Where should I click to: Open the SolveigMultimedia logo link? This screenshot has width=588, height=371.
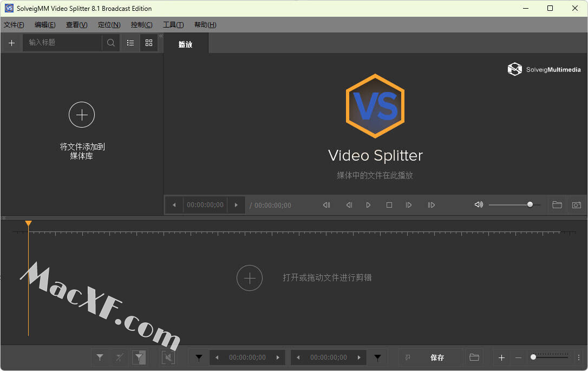point(544,69)
